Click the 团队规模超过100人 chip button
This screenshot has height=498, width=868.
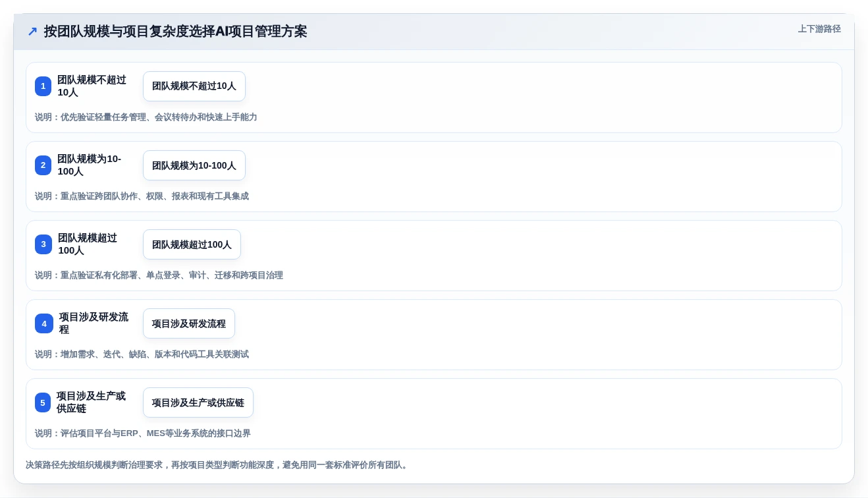[x=192, y=244]
